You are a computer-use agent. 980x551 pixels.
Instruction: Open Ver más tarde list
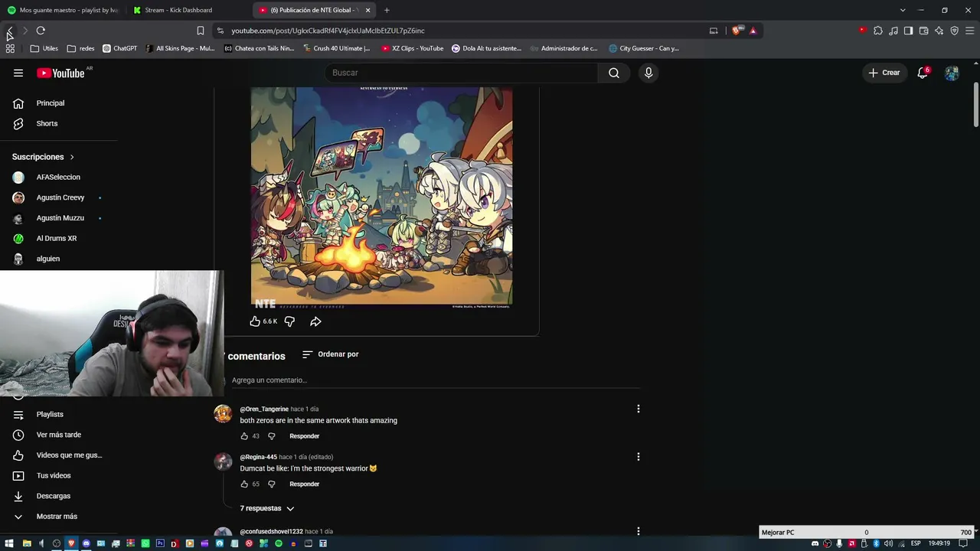[x=59, y=435]
